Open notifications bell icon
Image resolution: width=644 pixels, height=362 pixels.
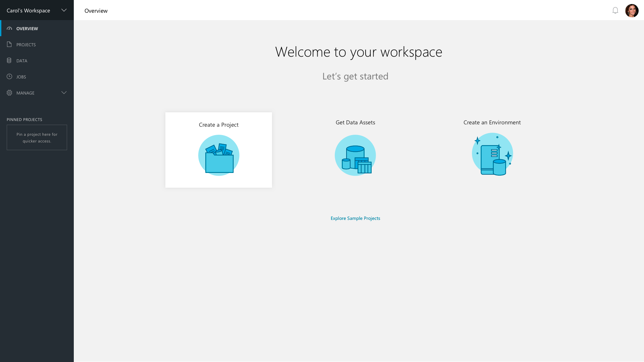pyautogui.click(x=615, y=10)
